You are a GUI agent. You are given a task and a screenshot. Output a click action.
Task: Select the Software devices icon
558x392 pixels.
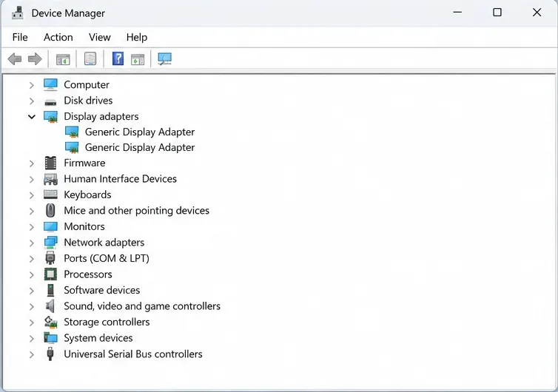(x=50, y=290)
